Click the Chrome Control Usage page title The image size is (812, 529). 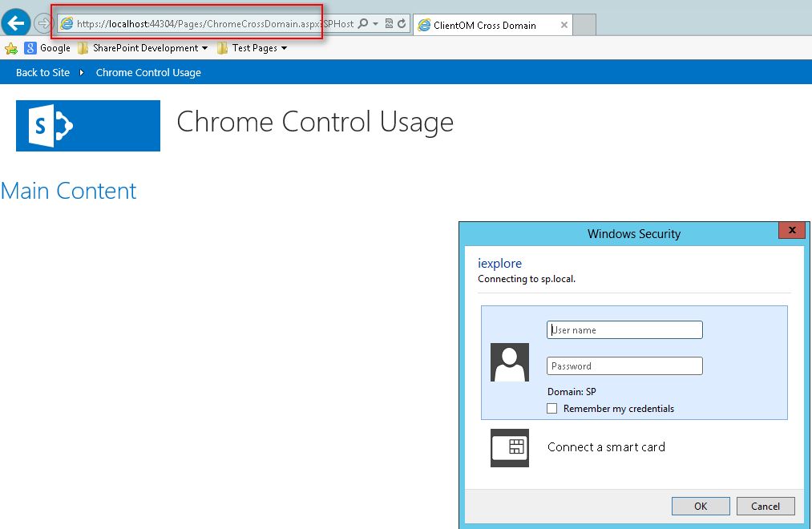315,122
